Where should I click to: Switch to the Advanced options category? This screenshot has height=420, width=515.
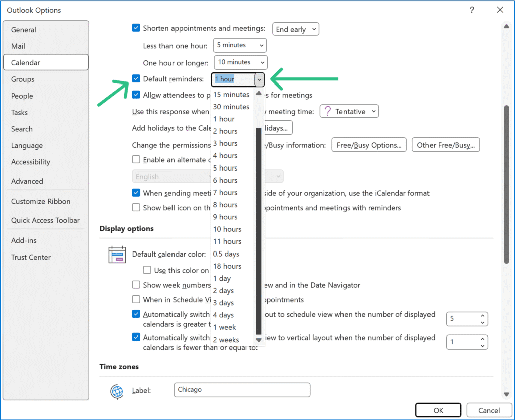click(x=27, y=181)
